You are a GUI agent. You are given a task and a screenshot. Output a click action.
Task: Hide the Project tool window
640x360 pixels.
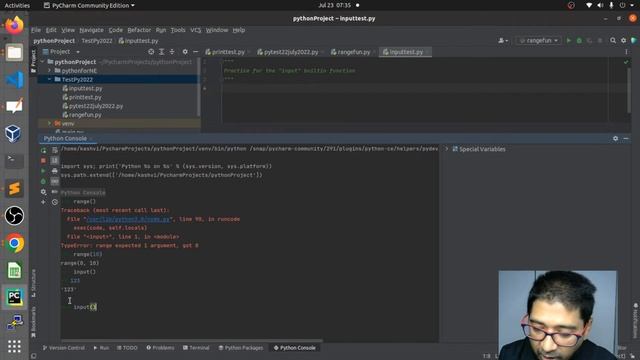pyautogui.click(x=196, y=52)
